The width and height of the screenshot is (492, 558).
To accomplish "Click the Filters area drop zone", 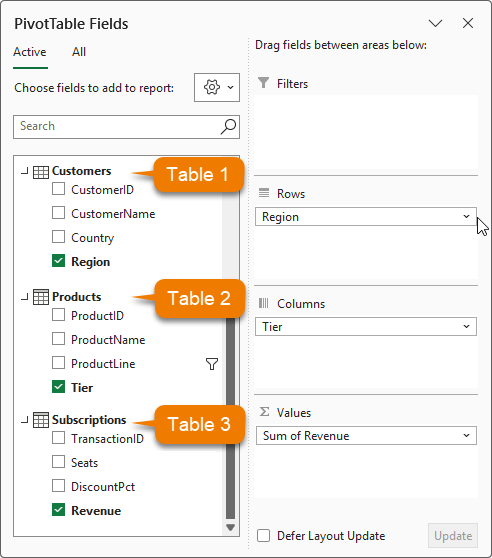I will [366, 132].
